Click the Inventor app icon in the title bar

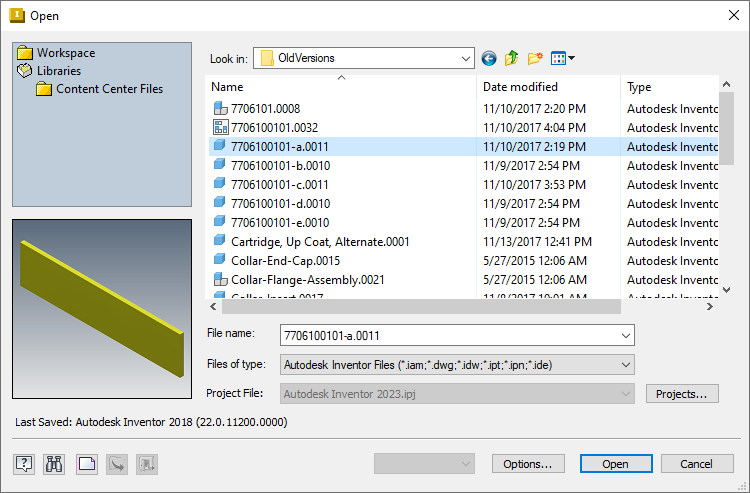[x=17, y=15]
